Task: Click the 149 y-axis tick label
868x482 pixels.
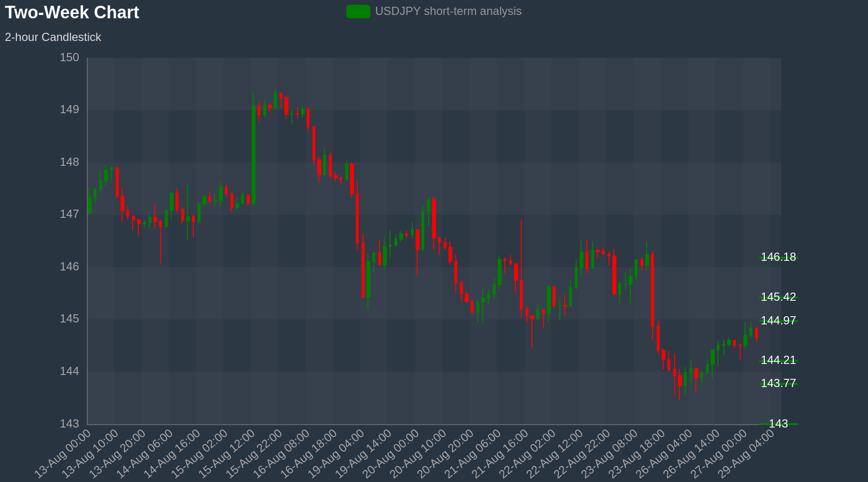Action: (69, 110)
